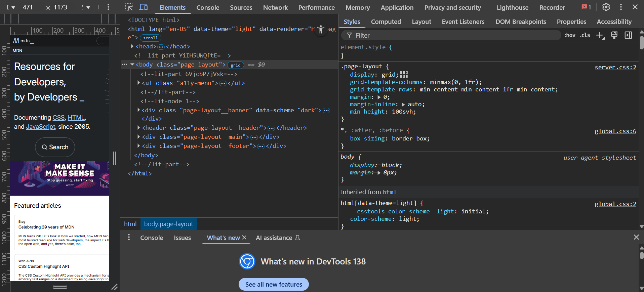This screenshot has height=292, width=644.
Task: Open device toolbar more options menu
Action: [x=108, y=7]
